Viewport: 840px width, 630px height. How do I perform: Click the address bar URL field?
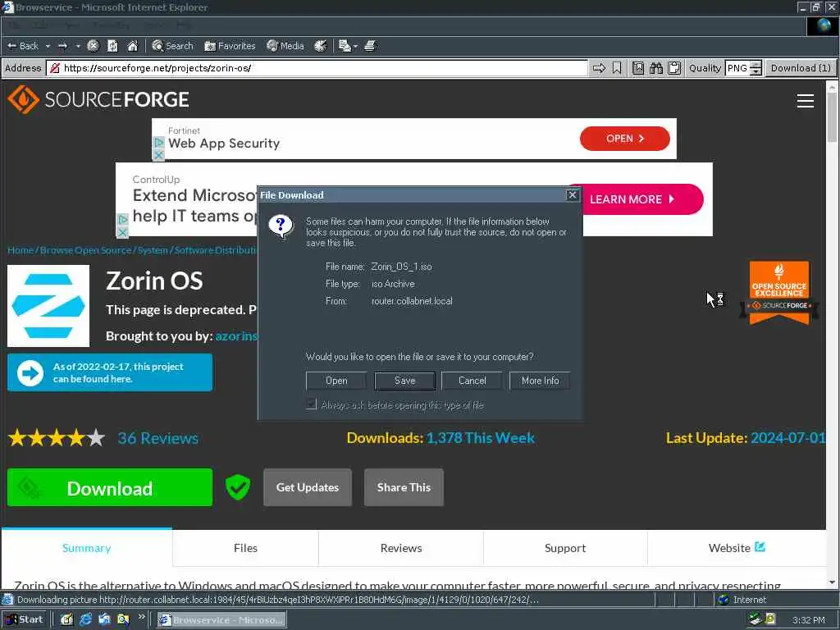pyautogui.click(x=318, y=68)
